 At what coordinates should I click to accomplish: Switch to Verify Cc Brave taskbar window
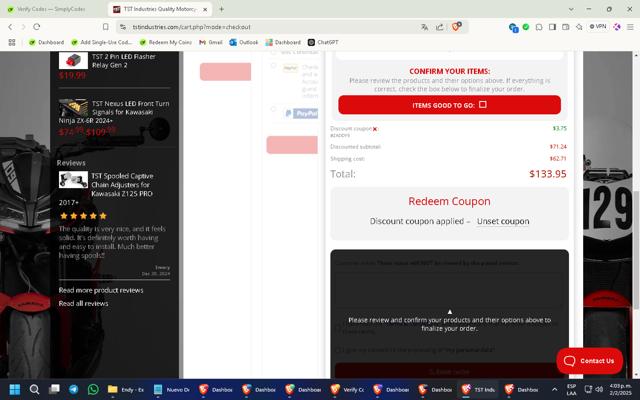[347, 389]
